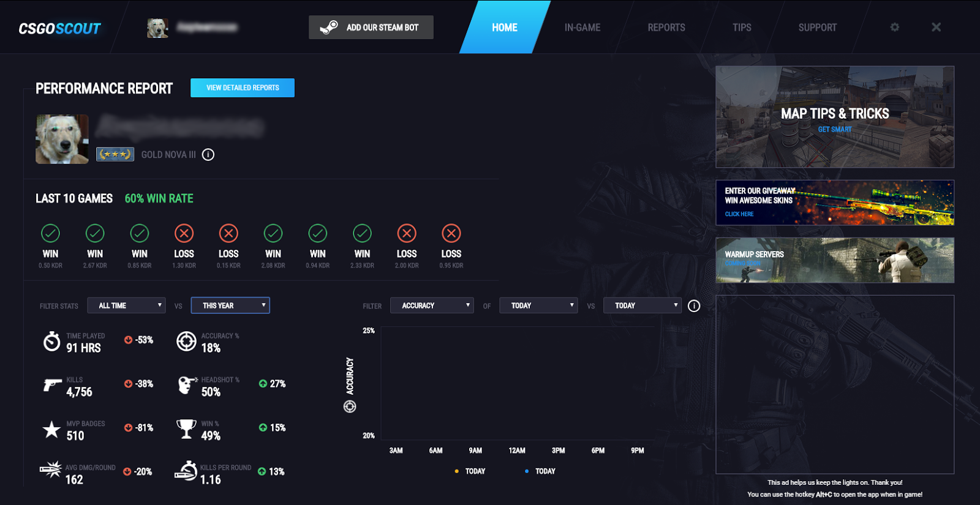Viewport: 980px width, 505px height.
Task: Click the win checkmark for 2.08 KDR game
Action: 273,233
